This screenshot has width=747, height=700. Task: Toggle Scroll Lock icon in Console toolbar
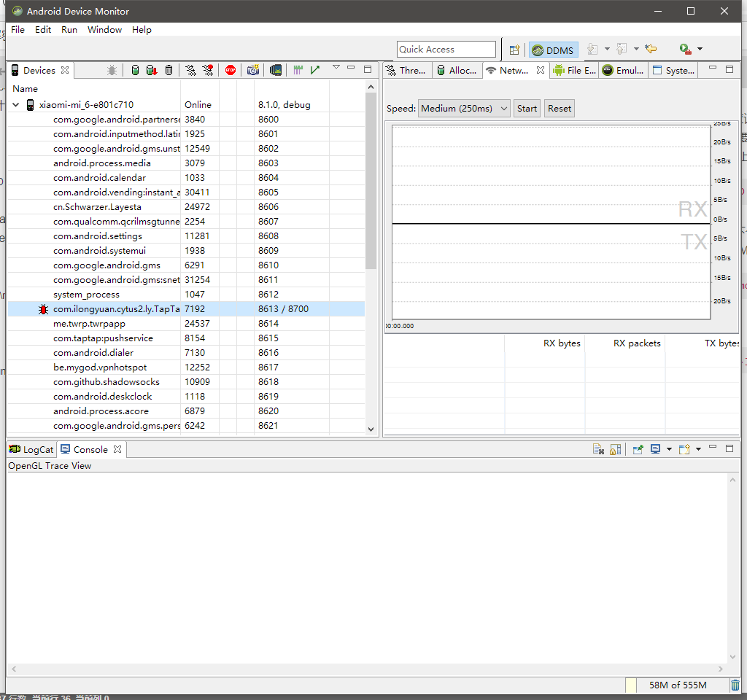615,449
